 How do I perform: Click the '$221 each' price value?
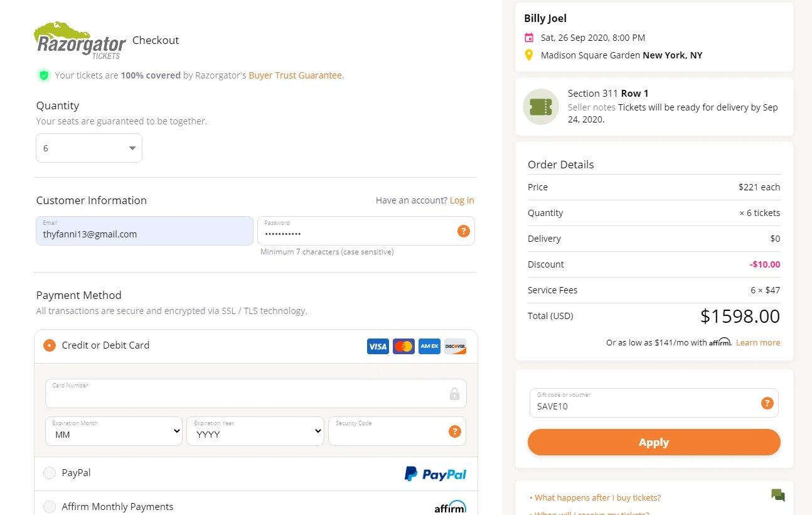759,187
